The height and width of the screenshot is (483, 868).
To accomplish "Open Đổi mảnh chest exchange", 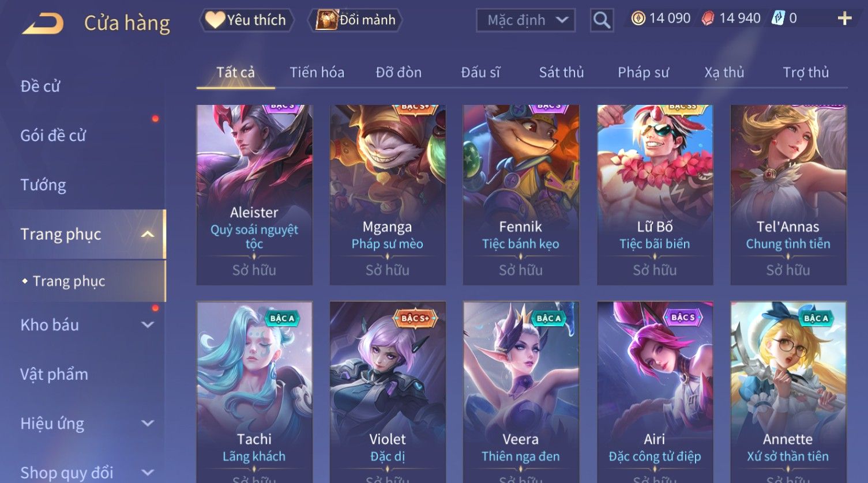I will coord(355,20).
